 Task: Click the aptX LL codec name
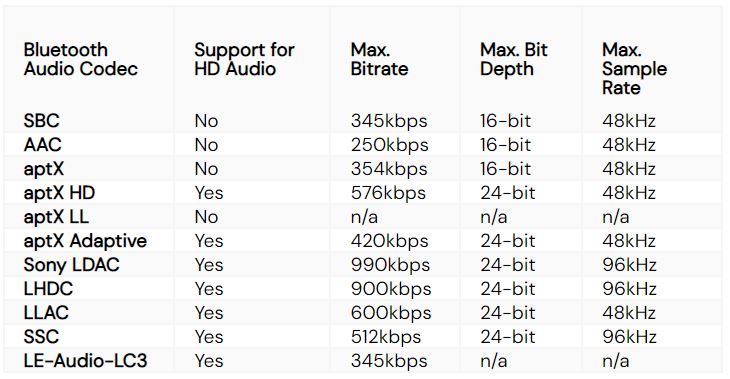coord(56,217)
